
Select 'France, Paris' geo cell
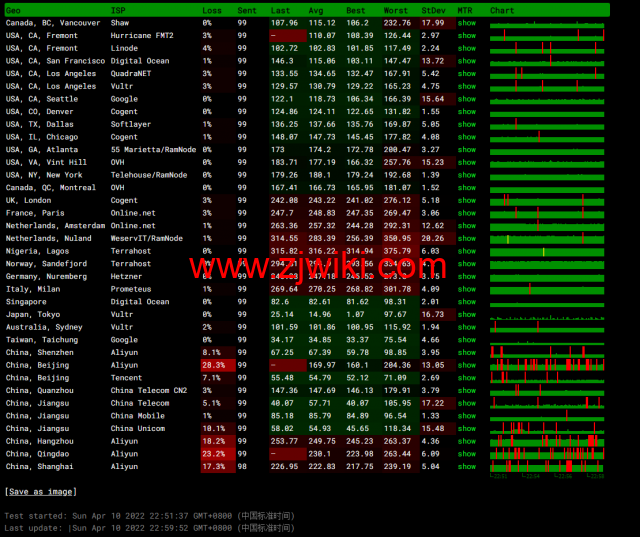click(35, 213)
